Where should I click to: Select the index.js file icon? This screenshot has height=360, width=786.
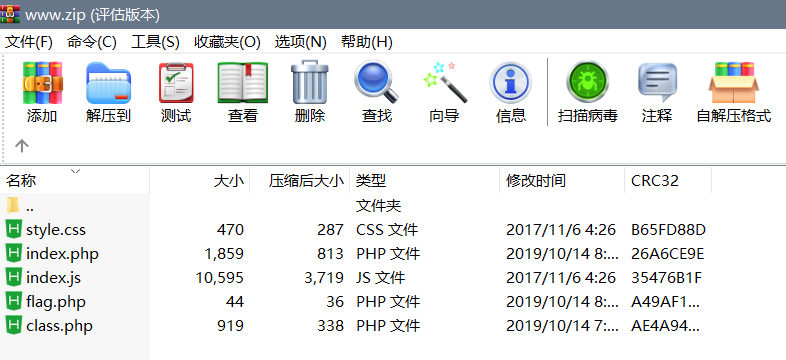point(14,278)
